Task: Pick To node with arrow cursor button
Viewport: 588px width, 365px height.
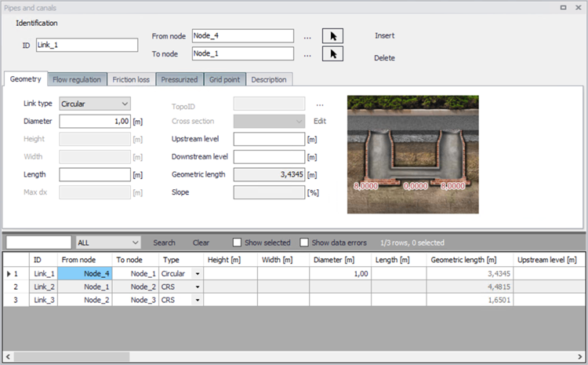Action: pyautogui.click(x=332, y=54)
